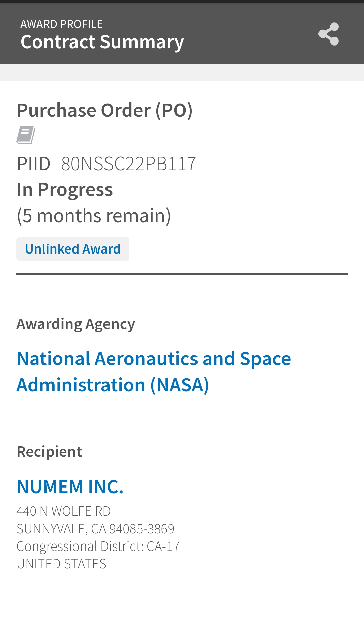The width and height of the screenshot is (364, 619).
Task: Click the Congressional District CA-17 text
Action: tap(98, 547)
